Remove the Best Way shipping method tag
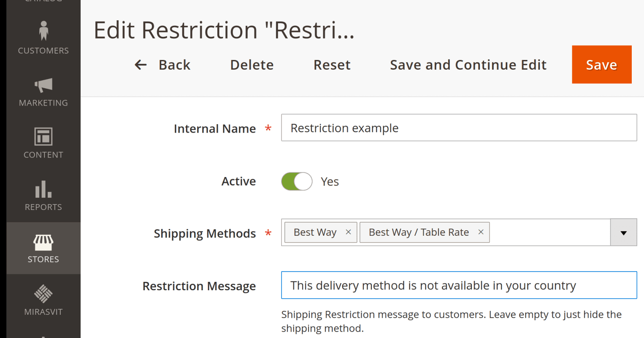644x338 pixels. 348,232
